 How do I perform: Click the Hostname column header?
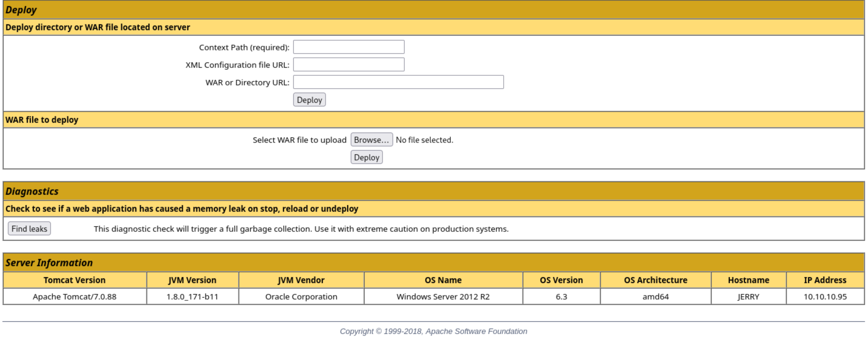(x=748, y=280)
